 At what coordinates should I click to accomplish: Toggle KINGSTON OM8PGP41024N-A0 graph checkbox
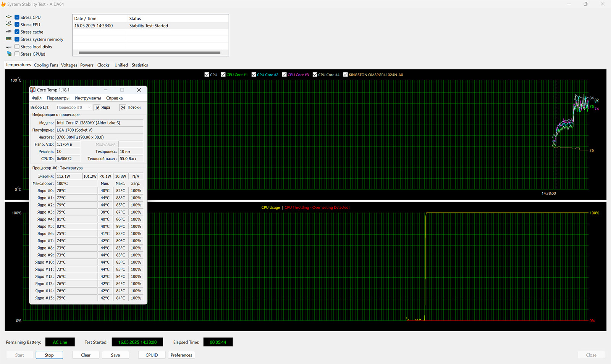[345, 74]
